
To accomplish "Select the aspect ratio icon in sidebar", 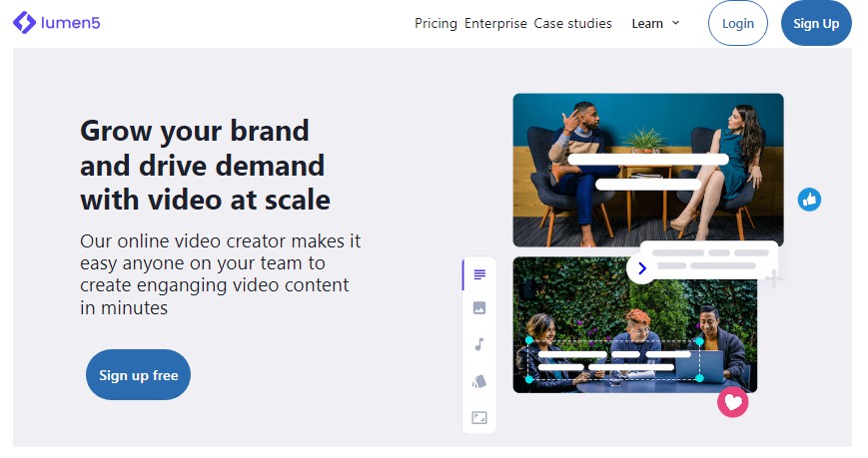I will pos(479,417).
